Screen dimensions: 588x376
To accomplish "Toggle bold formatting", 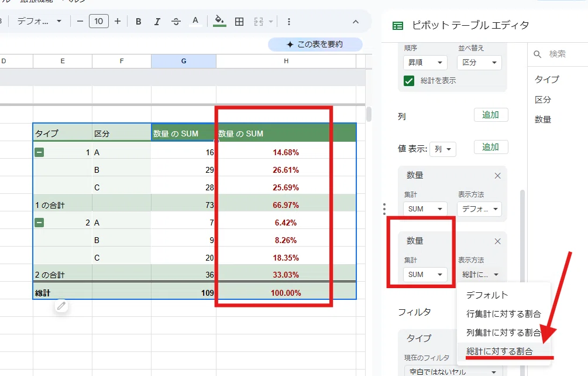I will (x=139, y=22).
